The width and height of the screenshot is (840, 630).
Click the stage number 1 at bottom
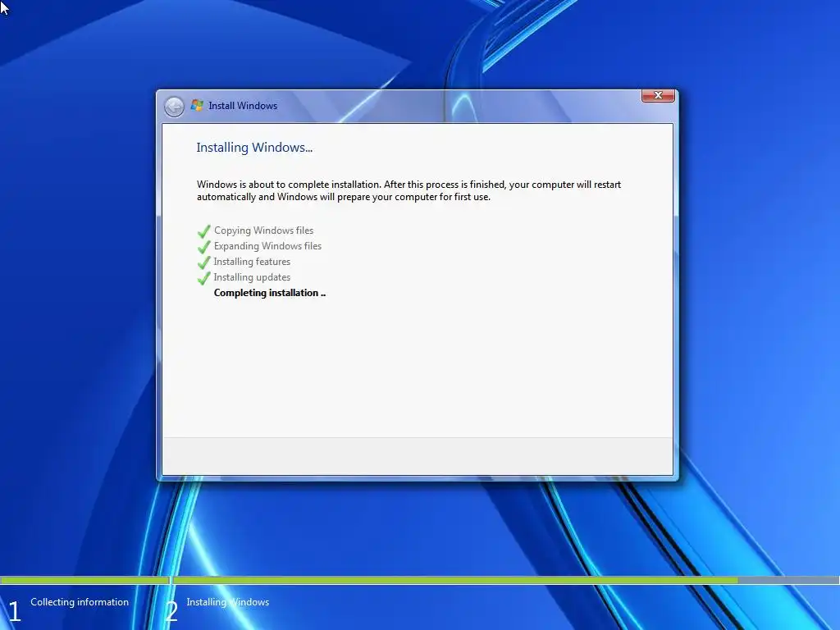[x=15, y=611]
